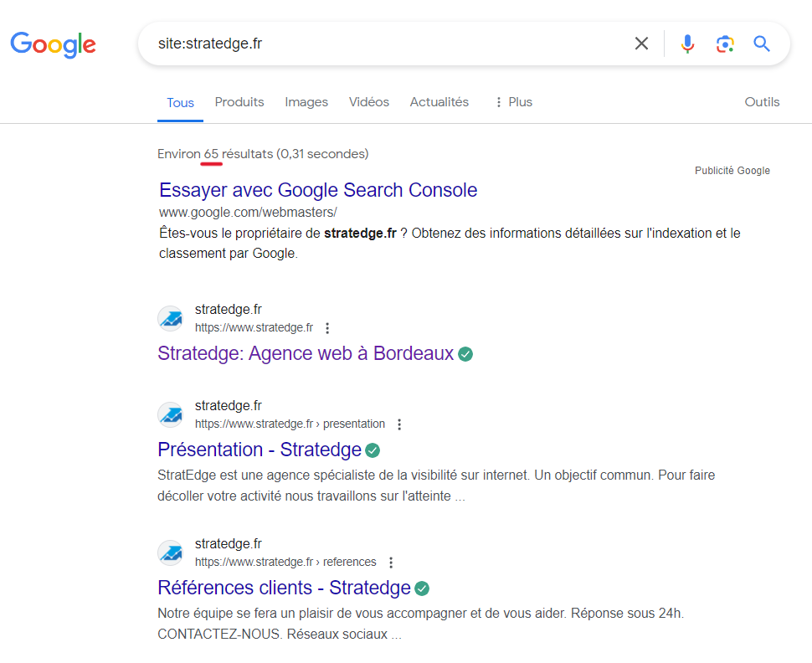Image resolution: width=812 pixels, height=663 pixels.
Task: Open the Outils search tools
Action: tap(762, 102)
